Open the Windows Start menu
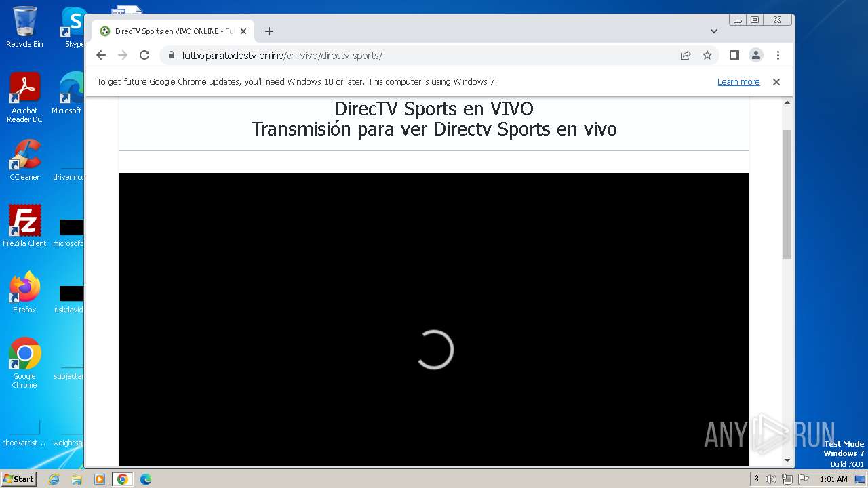868x488 pixels. coord(19,479)
